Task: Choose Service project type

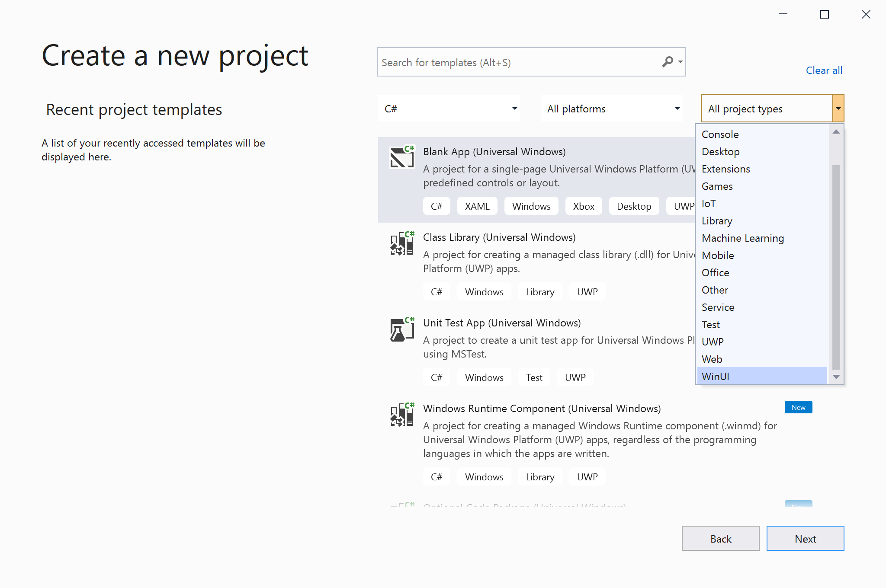Action: 762,307
